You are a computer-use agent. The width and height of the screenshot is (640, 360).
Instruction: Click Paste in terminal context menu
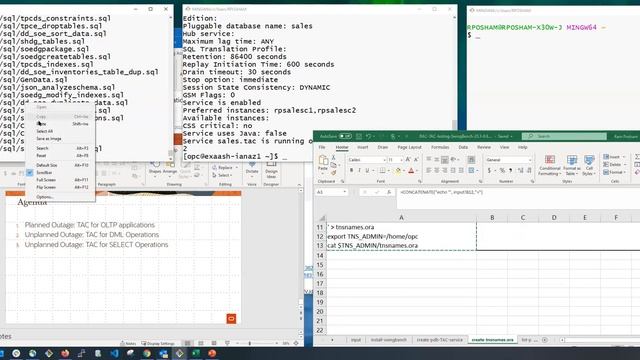(x=61, y=124)
